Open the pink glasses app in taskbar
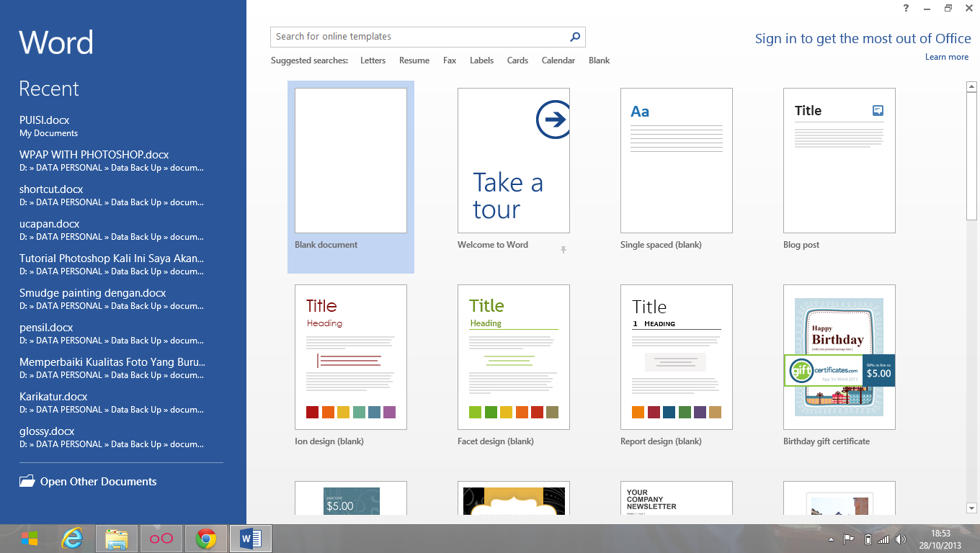 pos(161,539)
